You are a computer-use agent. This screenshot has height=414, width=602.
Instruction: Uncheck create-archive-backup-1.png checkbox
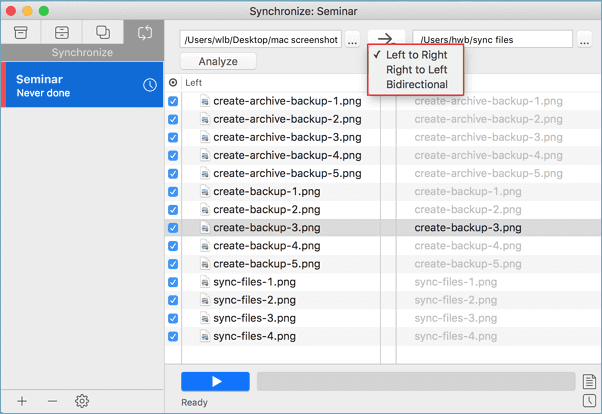coord(174,101)
